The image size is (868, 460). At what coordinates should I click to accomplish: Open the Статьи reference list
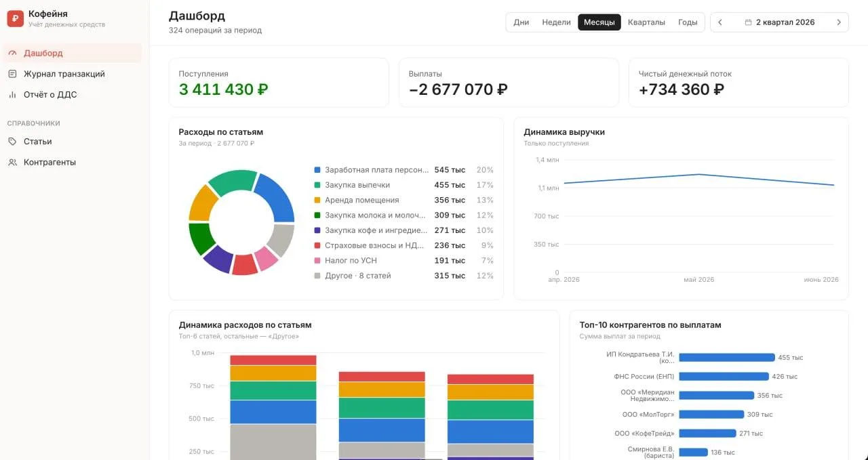pyautogui.click(x=73, y=142)
